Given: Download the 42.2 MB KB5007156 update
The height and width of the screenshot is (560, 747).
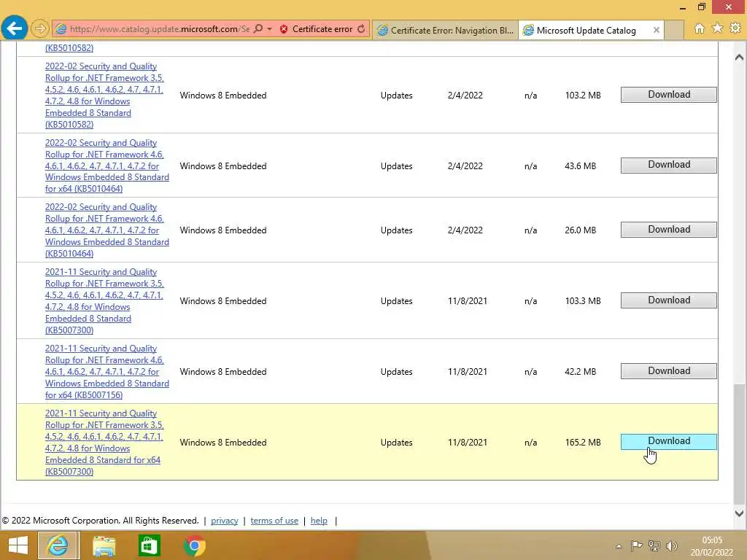Looking at the screenshot, I should coord(668,371).
